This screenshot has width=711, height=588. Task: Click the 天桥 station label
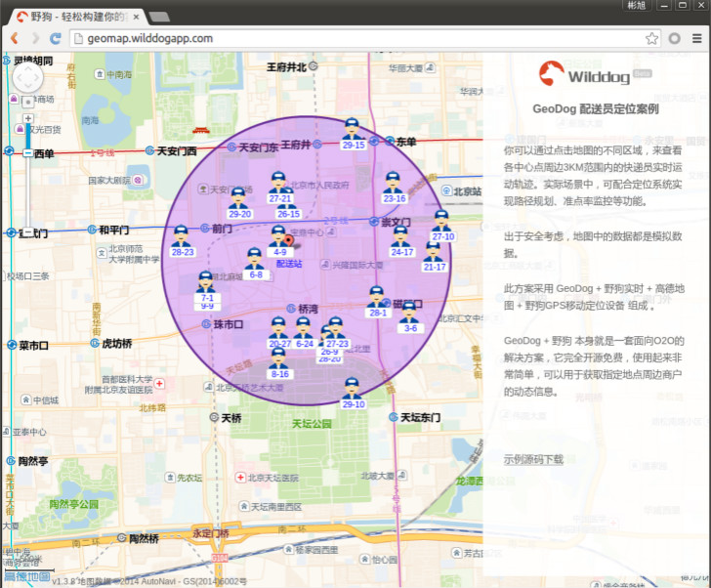pyautogui.click(x=231, y=417)
